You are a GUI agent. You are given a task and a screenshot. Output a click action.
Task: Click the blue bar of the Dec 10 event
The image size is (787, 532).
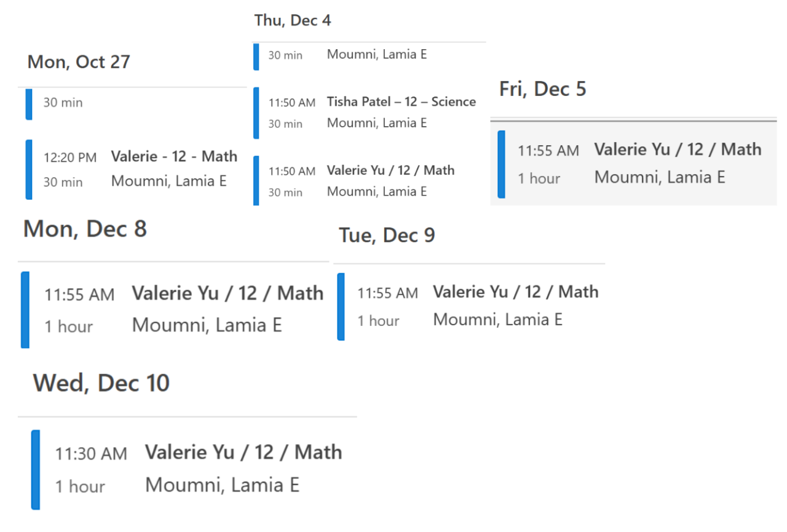(36, 470)
